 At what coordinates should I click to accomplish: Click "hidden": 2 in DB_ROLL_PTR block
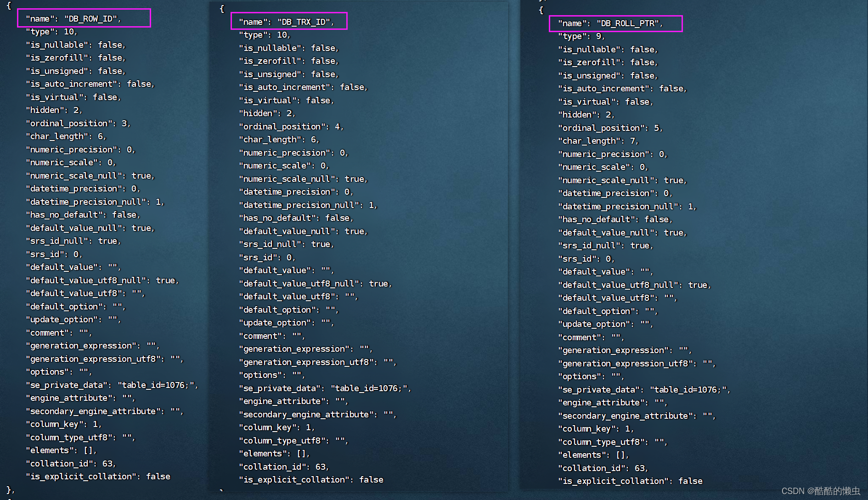(x=586, y=115)
